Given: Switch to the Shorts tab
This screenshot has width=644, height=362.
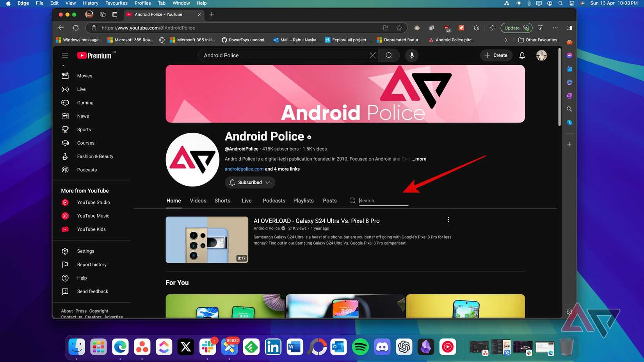Looking at the screenshot, I should tap(222, 201).
